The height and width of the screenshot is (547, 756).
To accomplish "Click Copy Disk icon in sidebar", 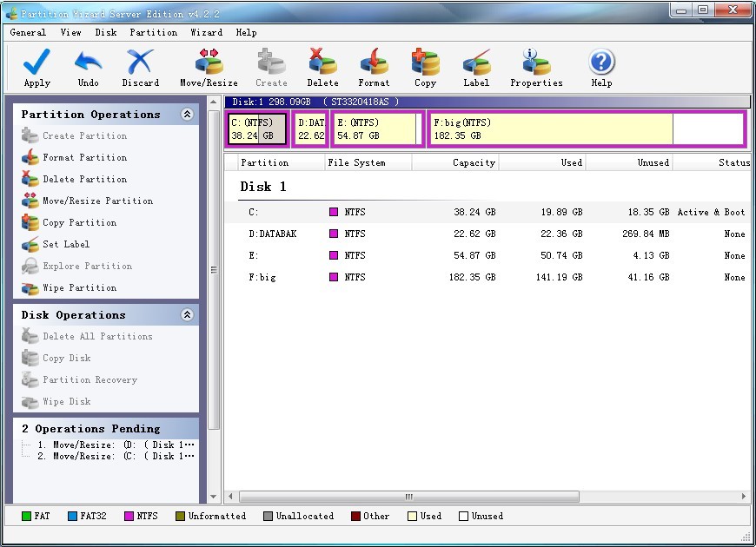I will (x=30, y=358).
